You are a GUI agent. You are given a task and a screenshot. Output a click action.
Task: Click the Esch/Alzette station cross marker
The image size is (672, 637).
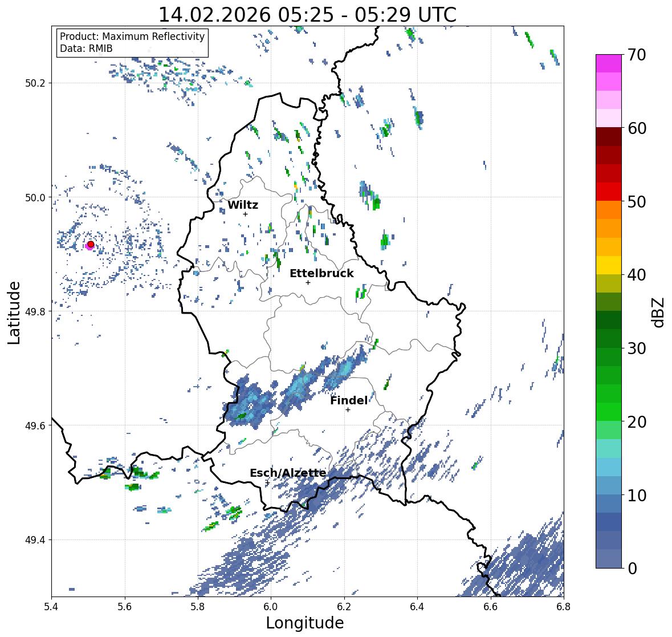pyautogui.click(x=267, y=482)
